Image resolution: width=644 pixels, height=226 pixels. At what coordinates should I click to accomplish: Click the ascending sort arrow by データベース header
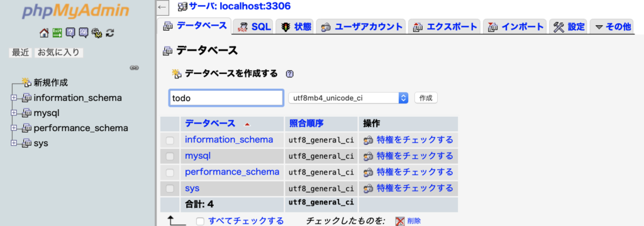coord(247,124)
